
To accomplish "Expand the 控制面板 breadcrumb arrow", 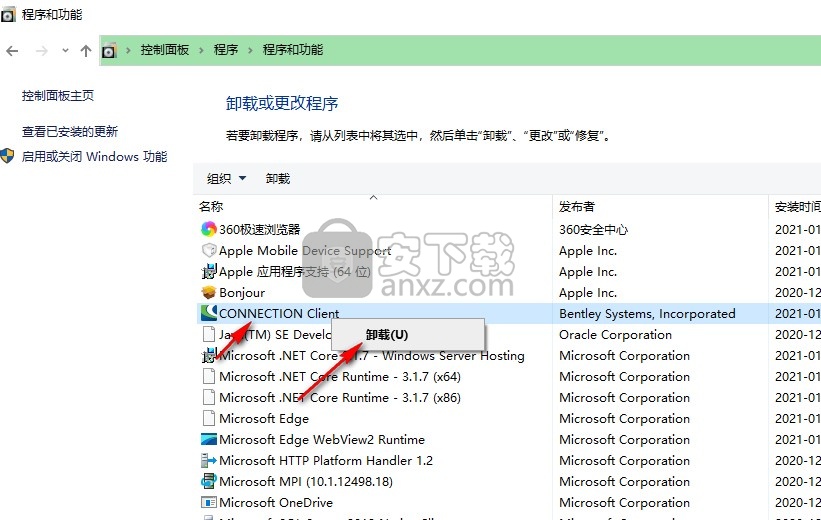I will [x=201, y=50].
